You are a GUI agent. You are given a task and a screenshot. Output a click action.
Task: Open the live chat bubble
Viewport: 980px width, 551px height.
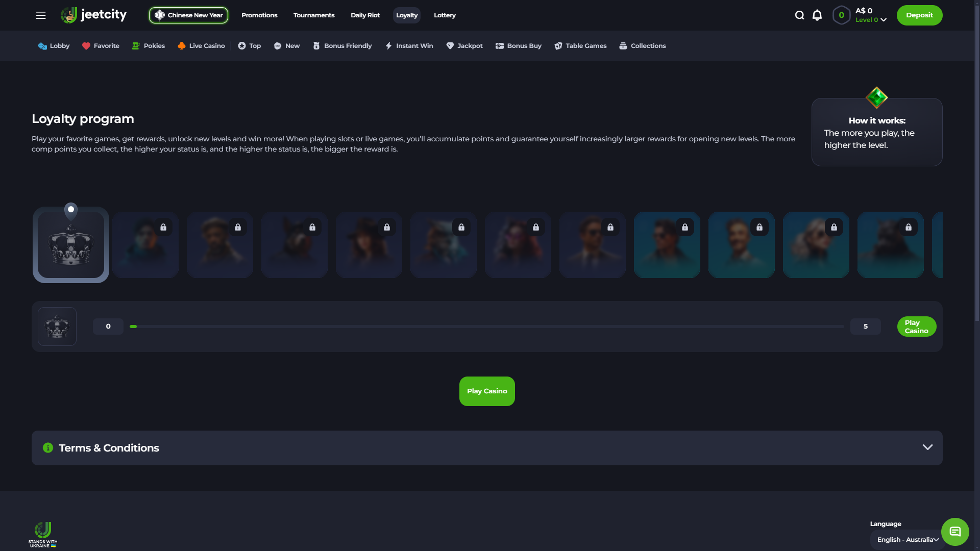tap(954, 532)
